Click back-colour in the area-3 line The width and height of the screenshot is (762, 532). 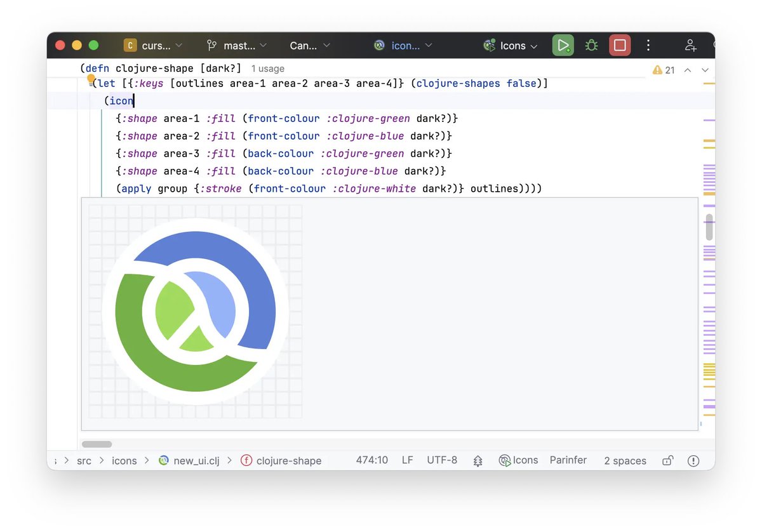tap(281, 153)
